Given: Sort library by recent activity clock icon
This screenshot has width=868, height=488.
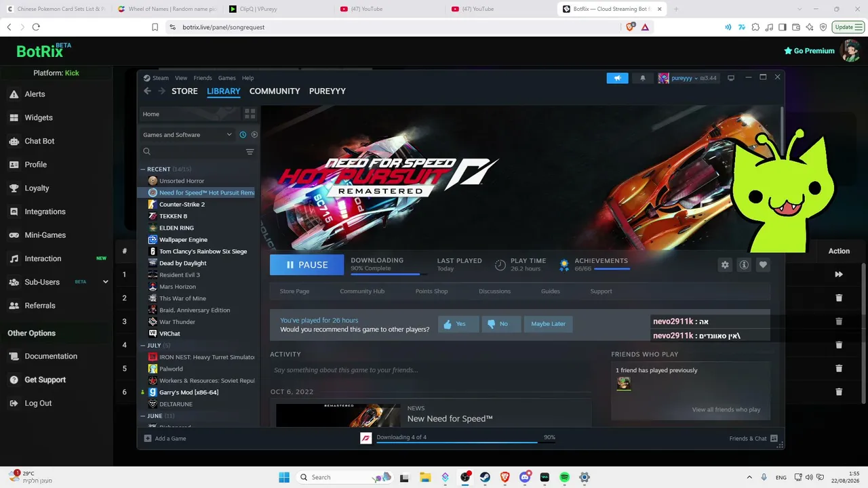Looking at the screenshot, I should tap(243, 135).
